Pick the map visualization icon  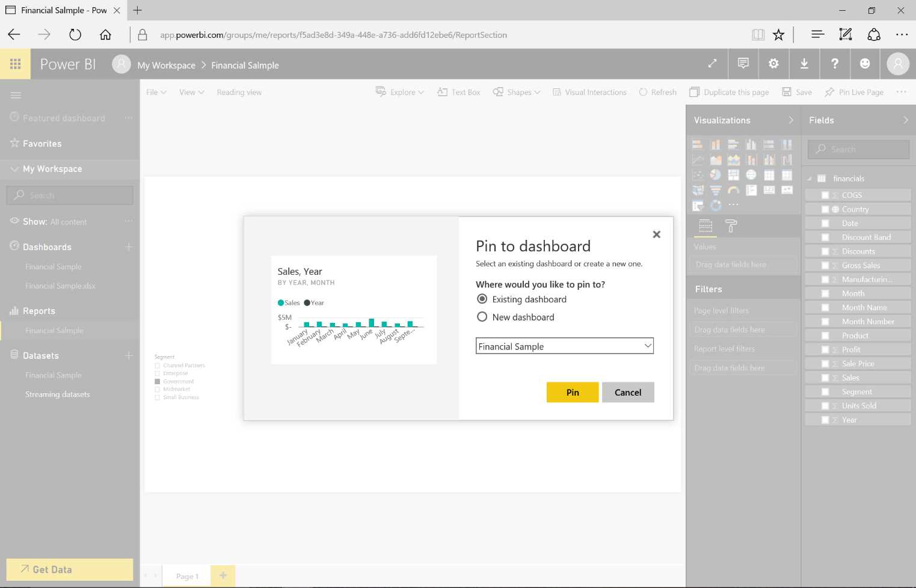click(x=751, y=174)
